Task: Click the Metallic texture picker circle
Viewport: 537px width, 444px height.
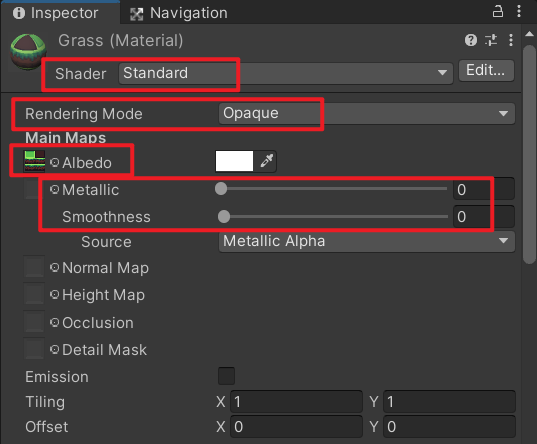Action: (x=54, y=189)
